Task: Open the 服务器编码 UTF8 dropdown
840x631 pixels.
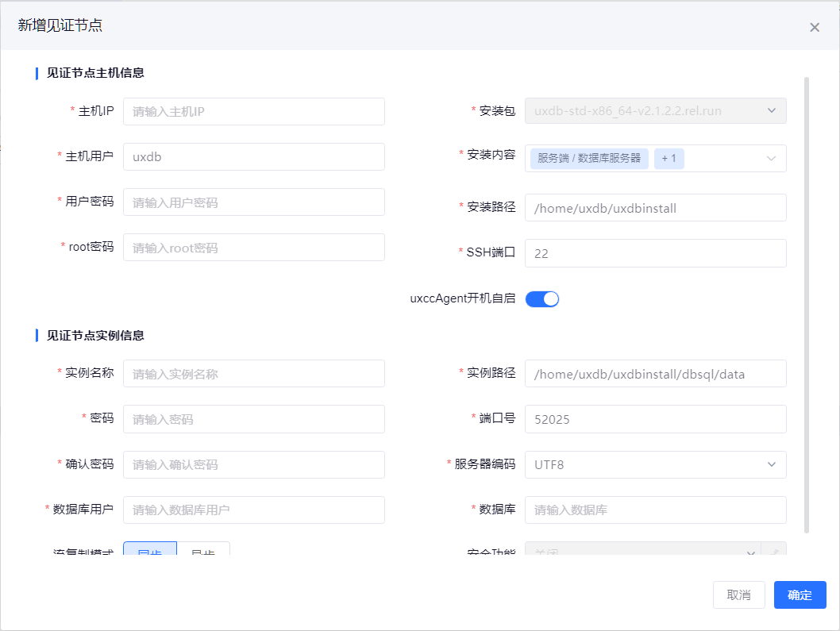Action: (x=770, y=464)
